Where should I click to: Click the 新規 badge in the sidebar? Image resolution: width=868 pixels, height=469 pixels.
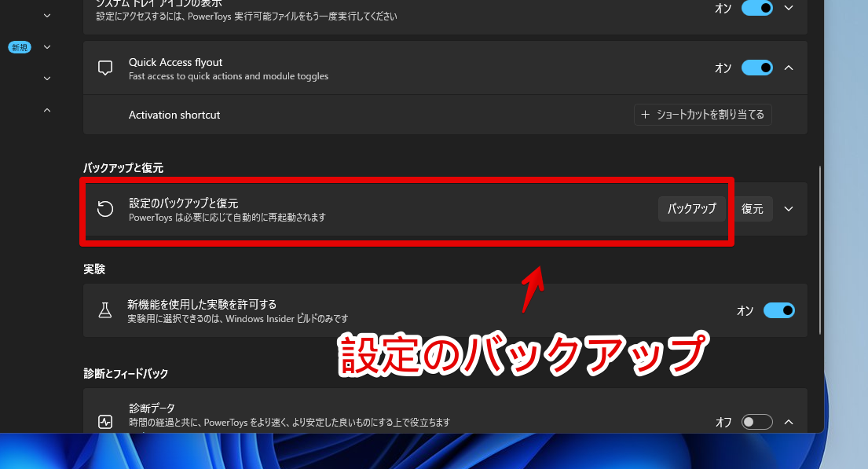click(x=20, y=47)
